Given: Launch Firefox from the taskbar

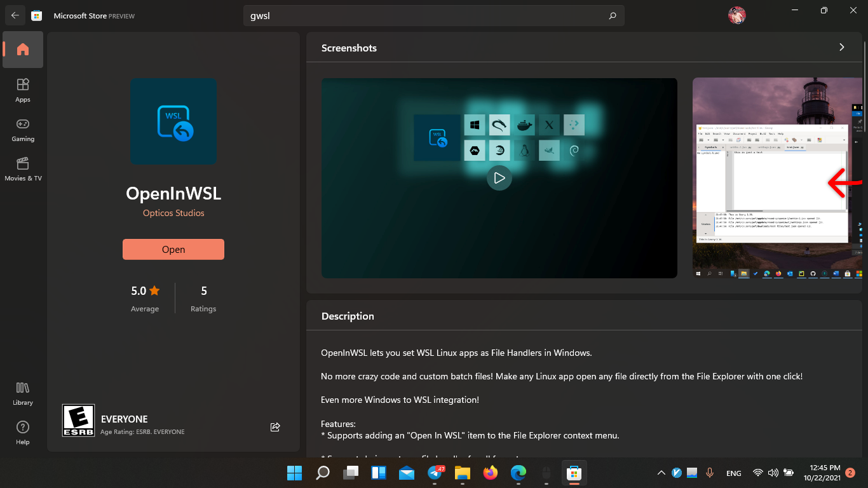Looking at the screenshot, I should coord(490,473).
